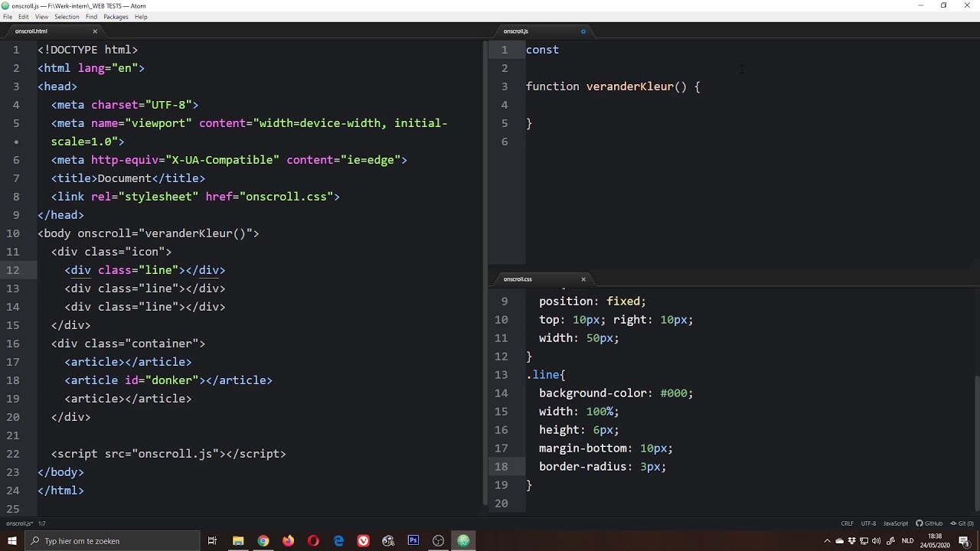Show hidden system tray icons
The height and width of the screenshot is (551, 980).
(x=827, y=541)
